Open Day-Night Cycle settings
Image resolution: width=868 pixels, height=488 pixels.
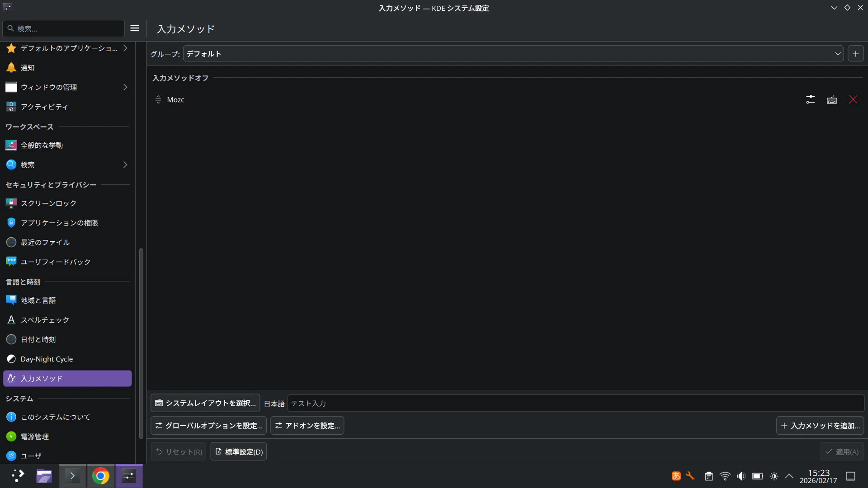(67, 359)
